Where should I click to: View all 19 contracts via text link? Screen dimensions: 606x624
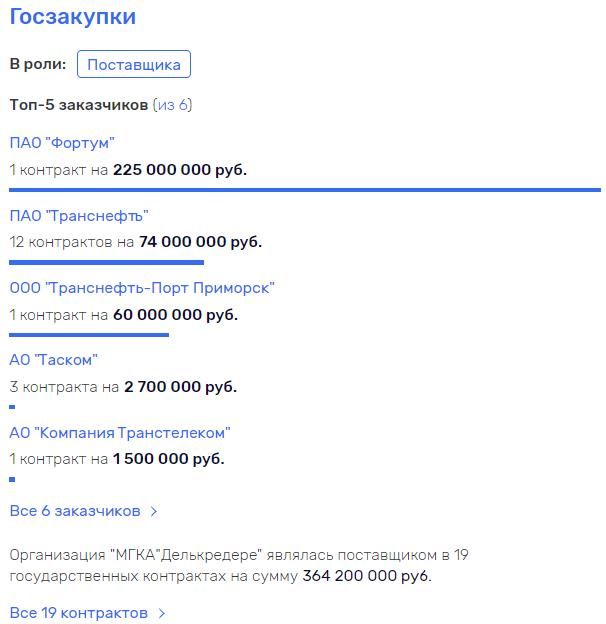point(78,613)
